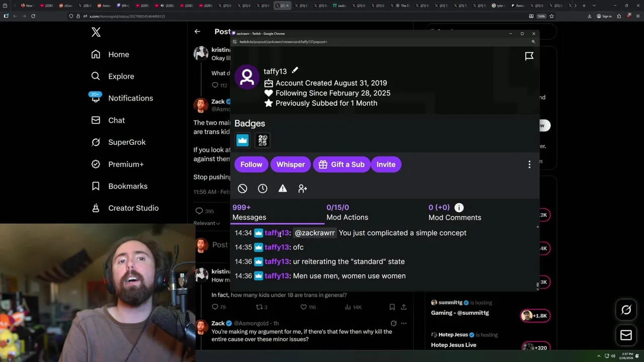Screen dimensions: 644x362
Task: Bookmark the kristina reply
Action: tap(392, 307)
